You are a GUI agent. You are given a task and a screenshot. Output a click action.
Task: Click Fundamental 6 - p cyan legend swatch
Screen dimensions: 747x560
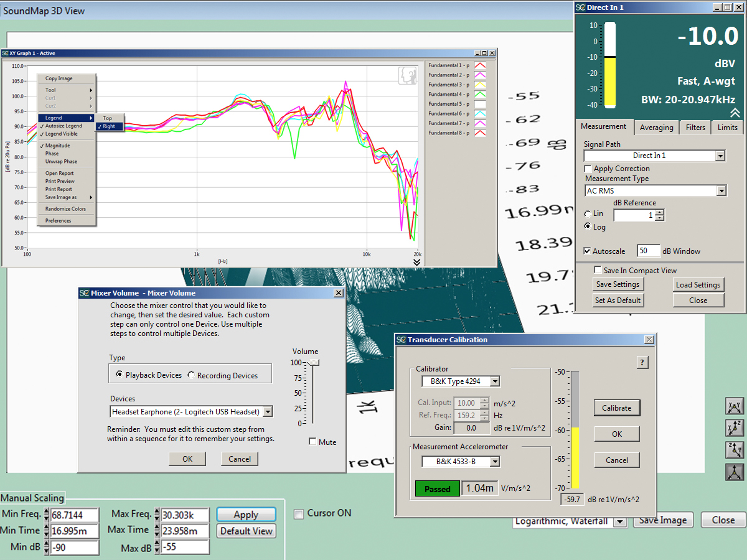(480, 114)
